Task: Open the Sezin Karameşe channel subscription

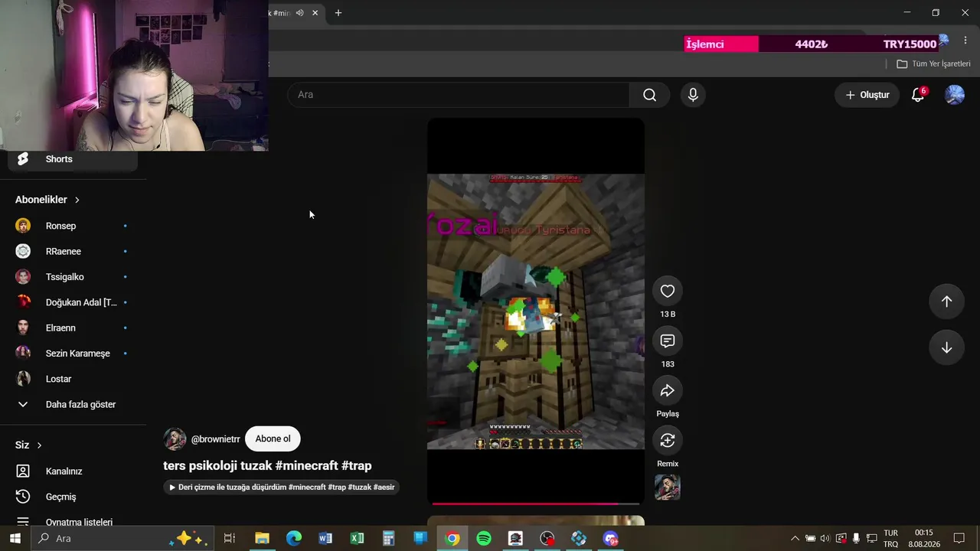Action: (73, 354)
